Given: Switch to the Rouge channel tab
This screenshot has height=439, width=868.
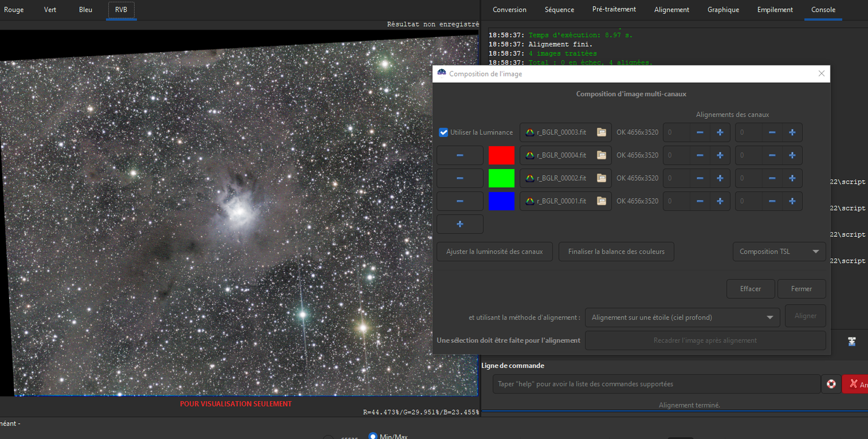Looking at the screenshot, I should point(14,10).
